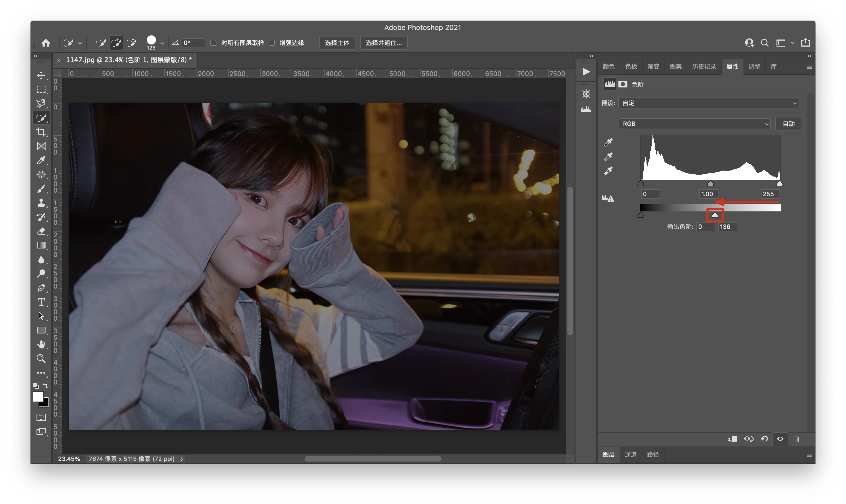Viewport: 846px width, 504px height.
Task: Enable 增强边缘 checkbox
Action: tap(272, 43)
